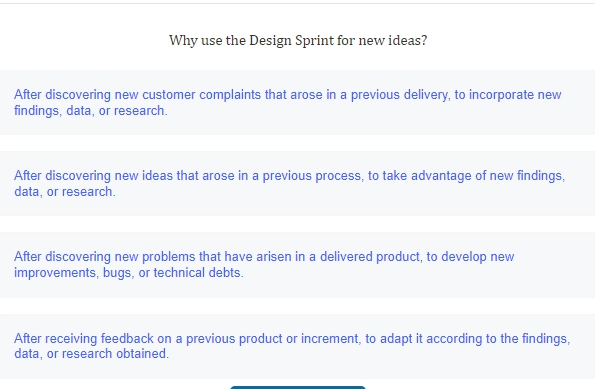Screen dimensions: 595x389
Task: Click the second answer card's gray background
Action: (298, 183)
